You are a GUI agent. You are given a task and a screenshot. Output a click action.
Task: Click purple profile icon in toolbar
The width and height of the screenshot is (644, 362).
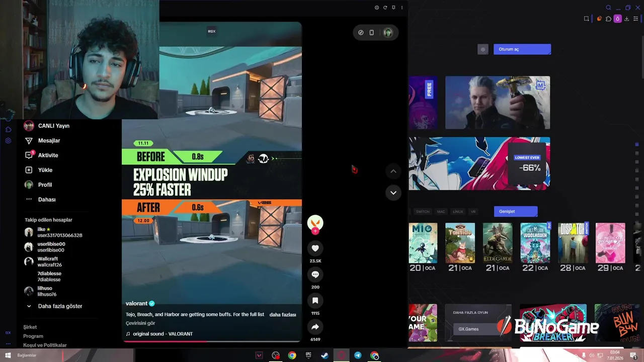617,19
